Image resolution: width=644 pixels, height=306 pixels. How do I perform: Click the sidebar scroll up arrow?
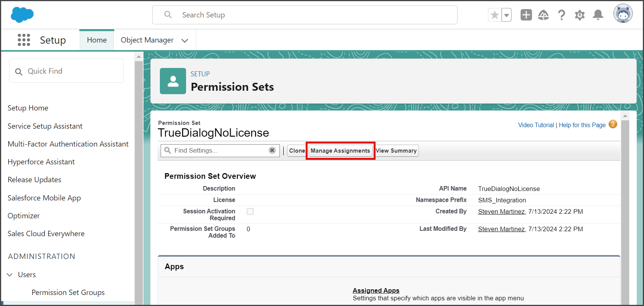tap(139, 57)
